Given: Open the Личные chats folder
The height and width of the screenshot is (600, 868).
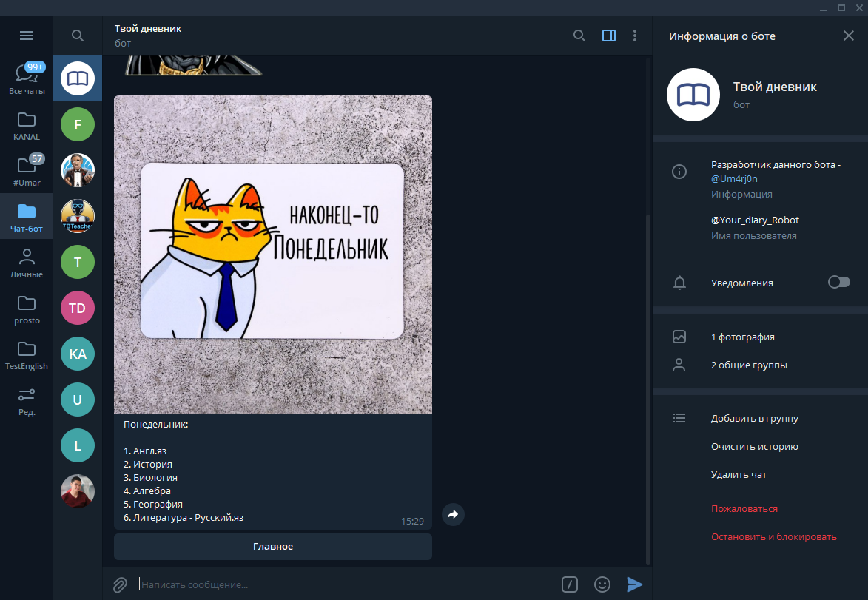Looking at the screenshot, I should click(27, 263).
